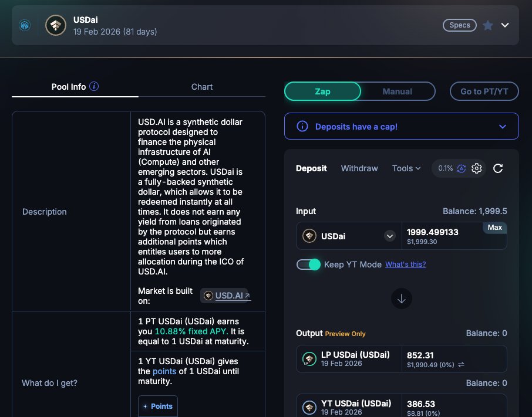Screen dimensions: 532x417
Task: Open the Specs badge
Action: tap(459, 25)
